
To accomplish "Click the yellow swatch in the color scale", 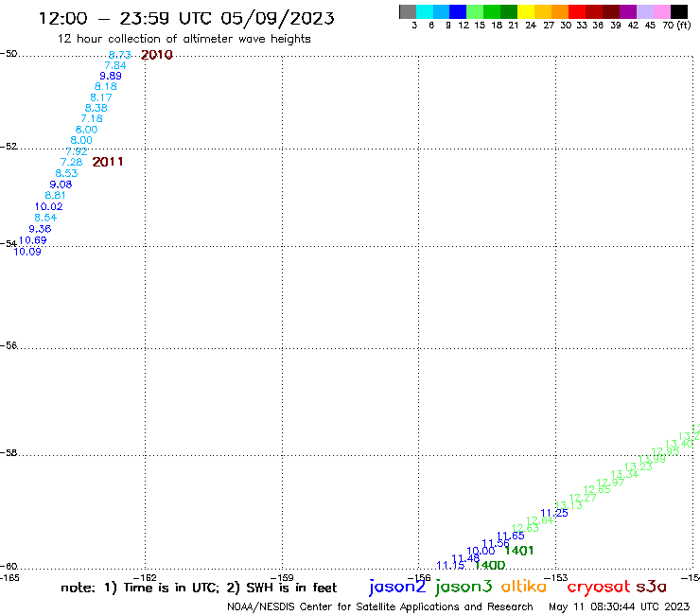I will [526, 11].
